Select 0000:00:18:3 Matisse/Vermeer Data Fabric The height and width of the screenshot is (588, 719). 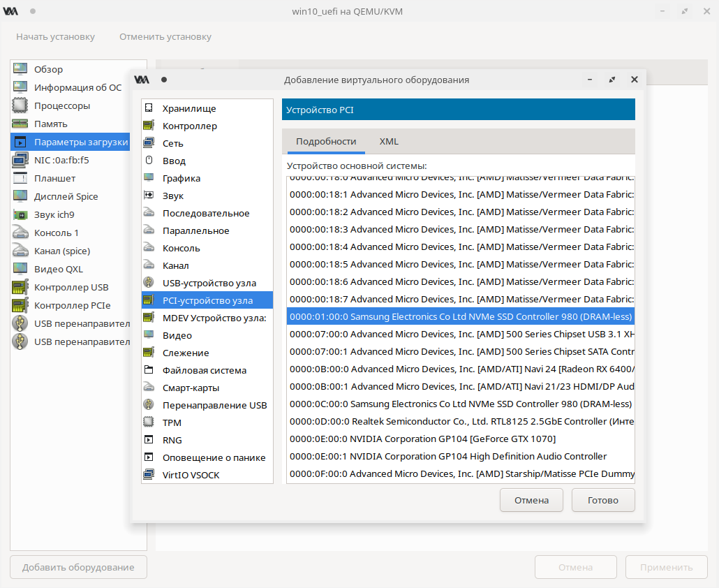[x=461, y=229]
